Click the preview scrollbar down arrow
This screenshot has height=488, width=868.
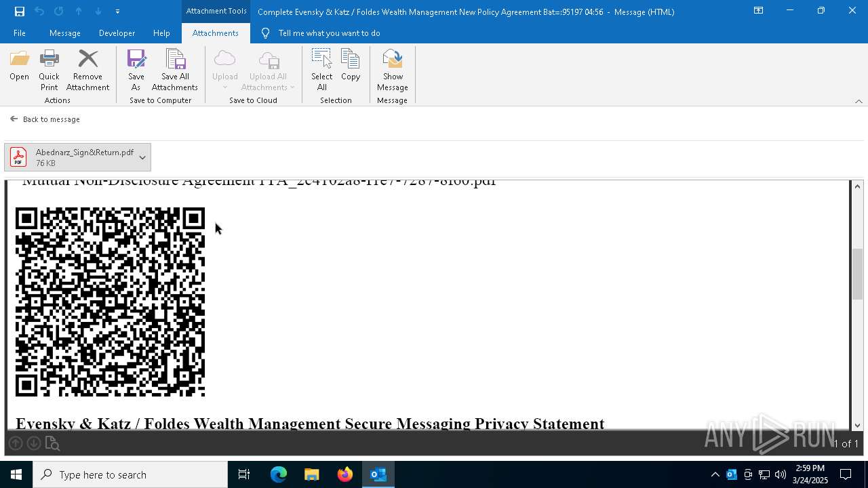(858, 425)
